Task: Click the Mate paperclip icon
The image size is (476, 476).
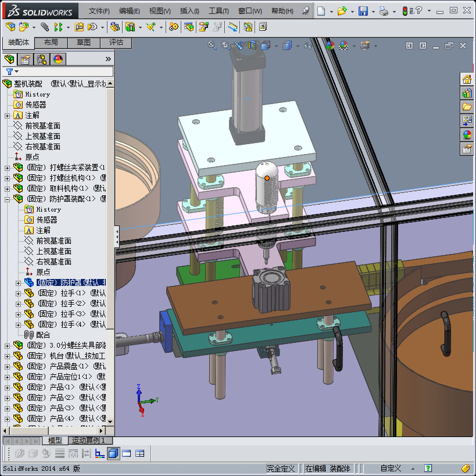Action: click(45, 27)
